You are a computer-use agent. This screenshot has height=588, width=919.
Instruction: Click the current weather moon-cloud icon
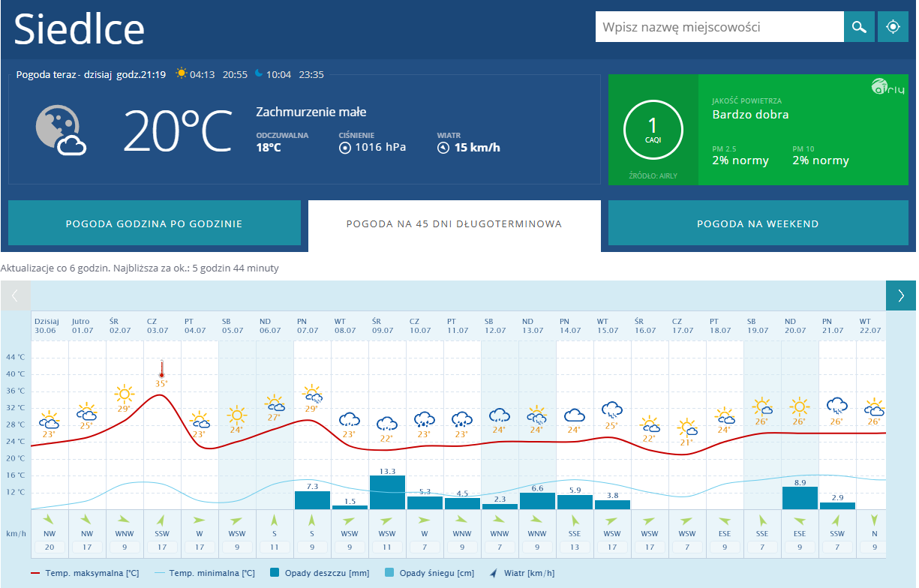coord(60,130)
